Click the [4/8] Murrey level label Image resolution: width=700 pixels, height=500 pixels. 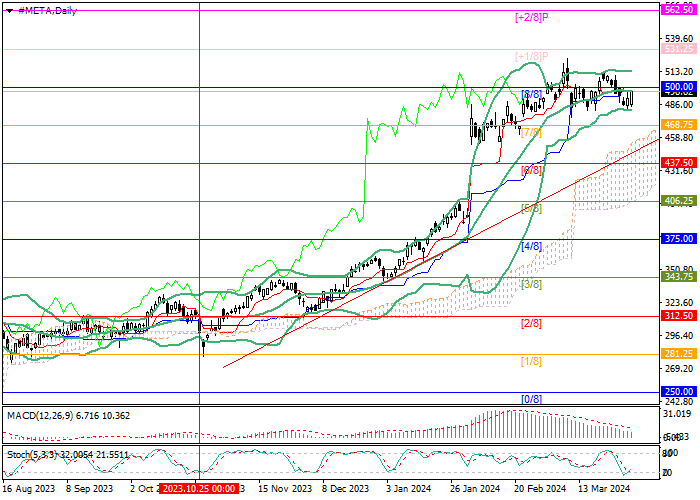coord(531,246)
